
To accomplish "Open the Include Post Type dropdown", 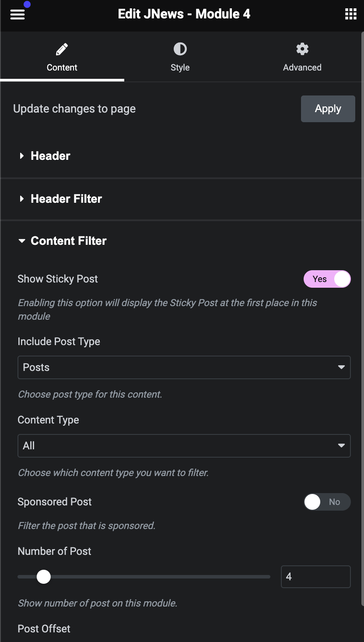I will tap(184, 367).
